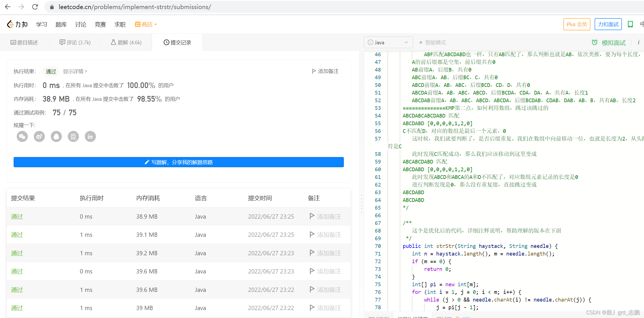Share result via Weibo icon
The width and height of the screenshot is (644, 318).
tap(39, 137)
